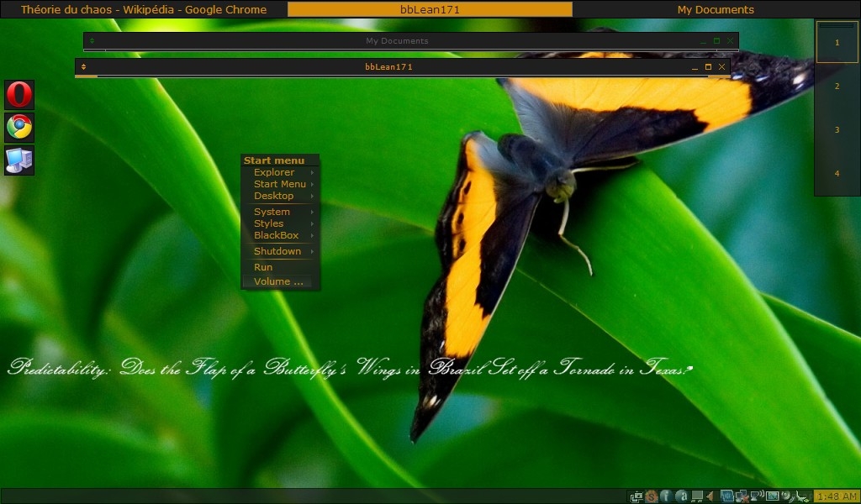Click the first tray icon with stacked windows
This screenshot has width=861, height=504.
pos(637,496)
